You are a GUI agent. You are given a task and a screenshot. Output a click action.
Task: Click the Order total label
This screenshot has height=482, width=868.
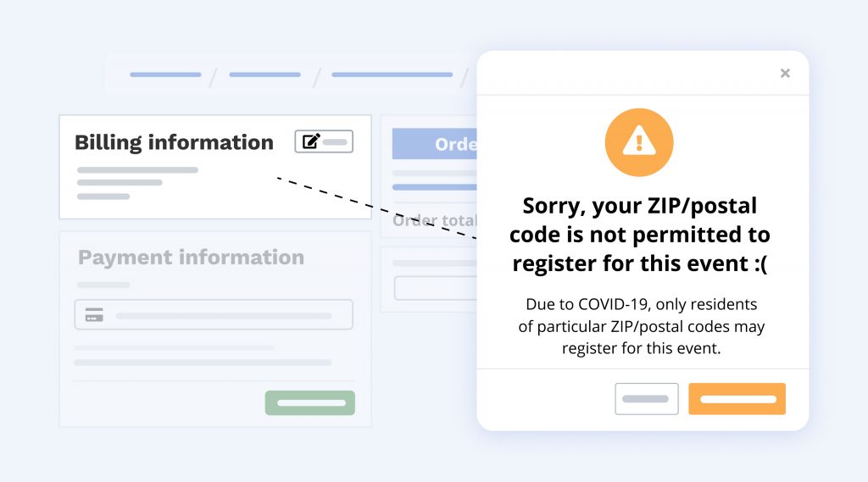pyautogui.click(x=434, y=221)
